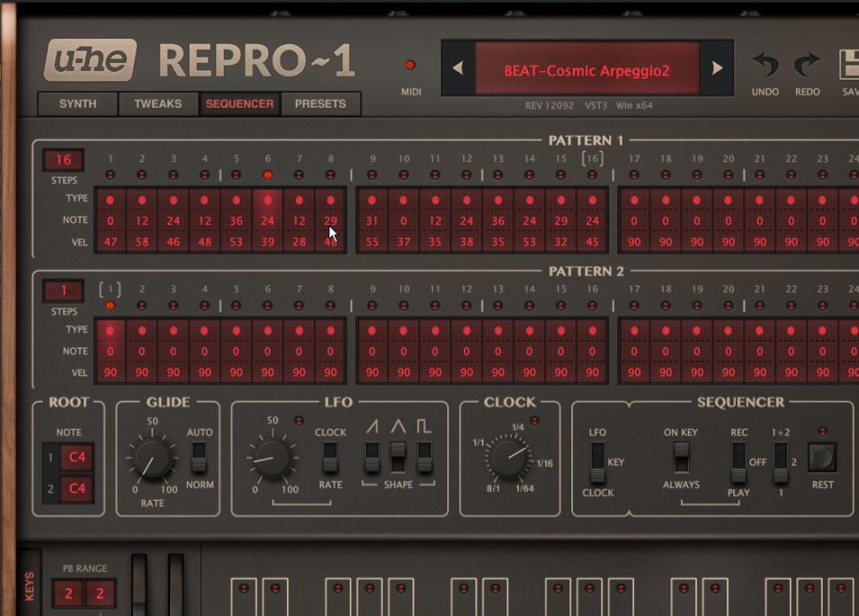The image size is (859, 616).
Task: Click Pattern 1 step 5 note value 36
Action: coord(236,221)
